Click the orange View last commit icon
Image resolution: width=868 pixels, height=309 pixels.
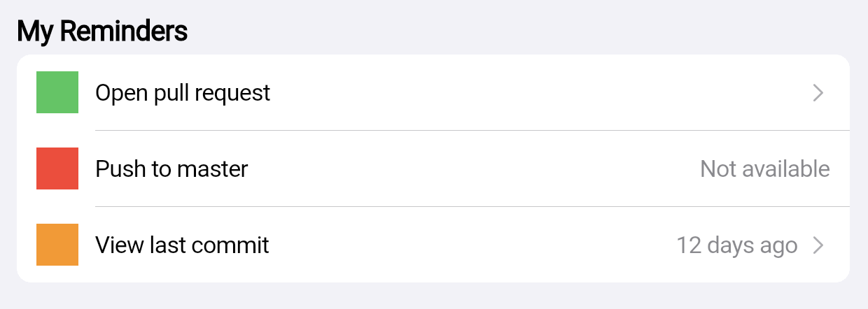coord(57,245)
